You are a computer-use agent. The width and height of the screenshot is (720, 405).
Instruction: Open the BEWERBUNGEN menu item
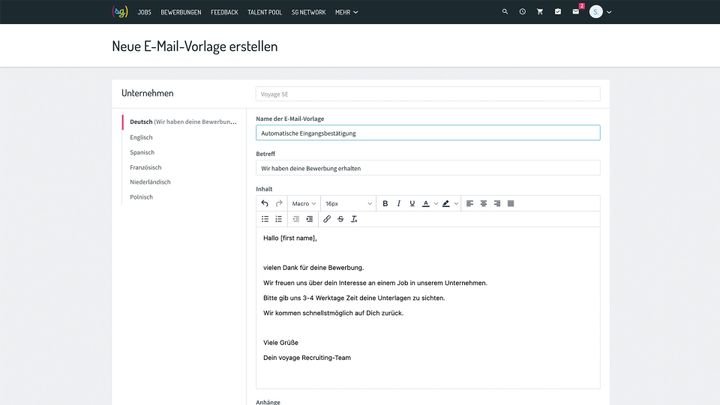tap(181, 12)
